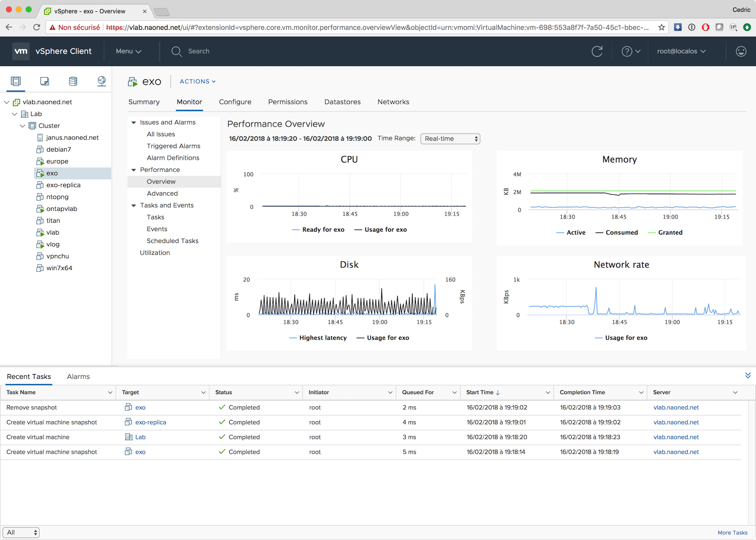The width and height of the screenshot is (756, 540).
Task: Bookmark this page with the star icon
Action: point(661,27)
